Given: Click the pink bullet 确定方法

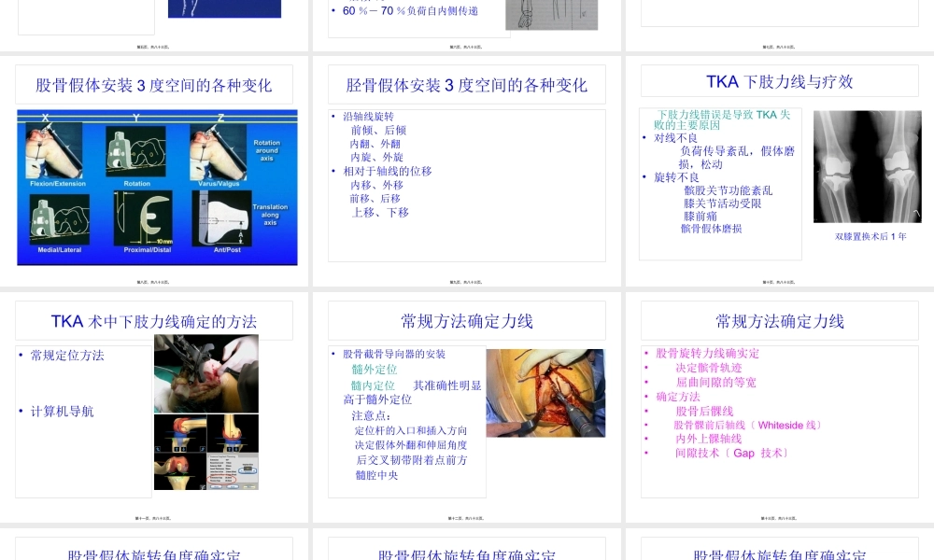Looking at the screenshot, I should pyautogui.click(x=678, y=397).
